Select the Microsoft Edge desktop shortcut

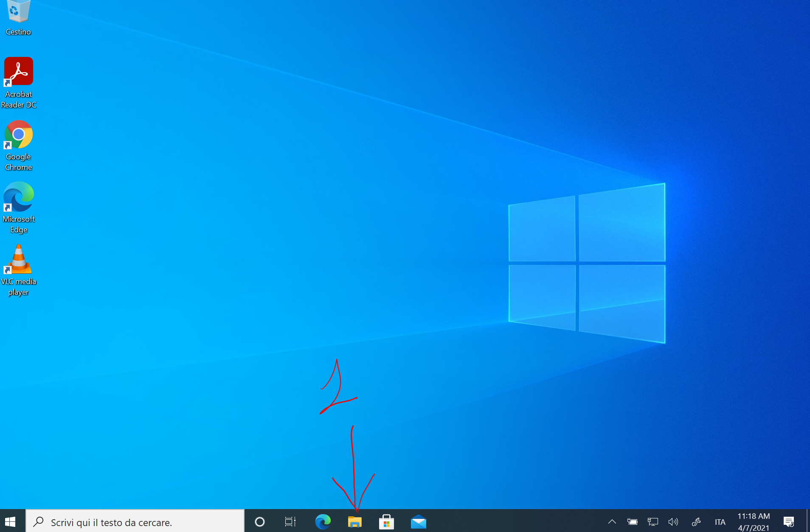tap(18, 207)
